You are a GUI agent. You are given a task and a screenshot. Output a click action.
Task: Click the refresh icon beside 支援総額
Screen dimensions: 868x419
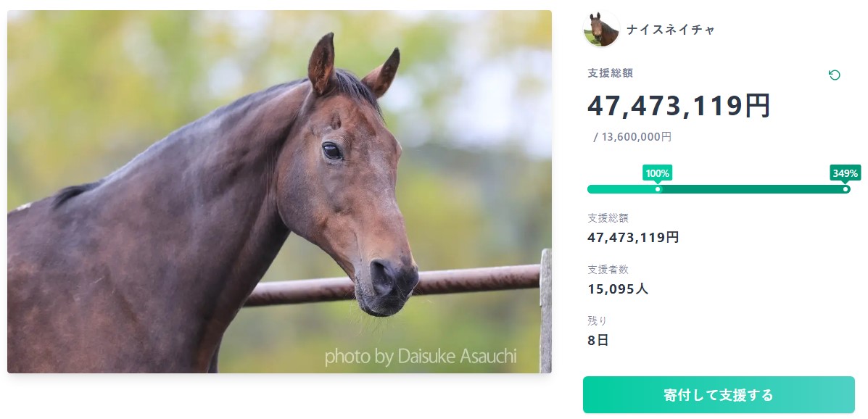[x=834, y=75]
